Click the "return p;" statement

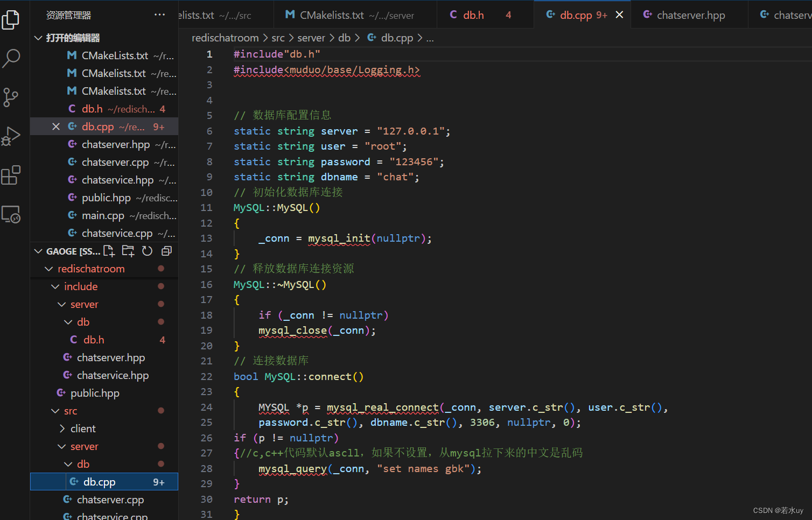[x=261, y=500]
